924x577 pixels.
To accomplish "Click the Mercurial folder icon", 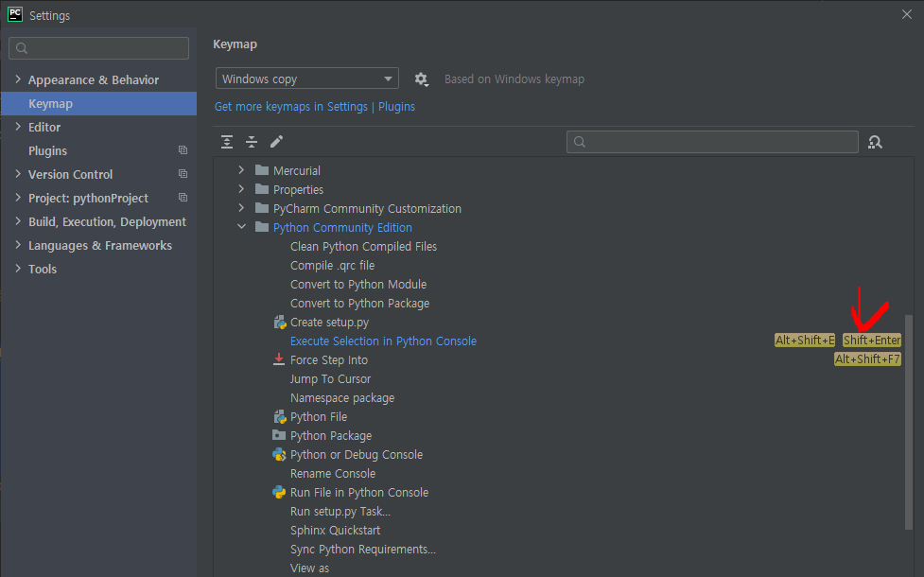I will [262, 170].
